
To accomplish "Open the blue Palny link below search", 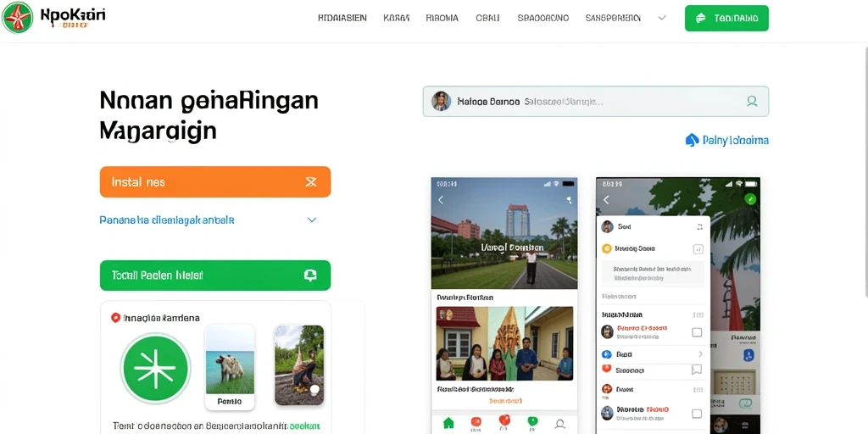I will click(x=735, y=140).
